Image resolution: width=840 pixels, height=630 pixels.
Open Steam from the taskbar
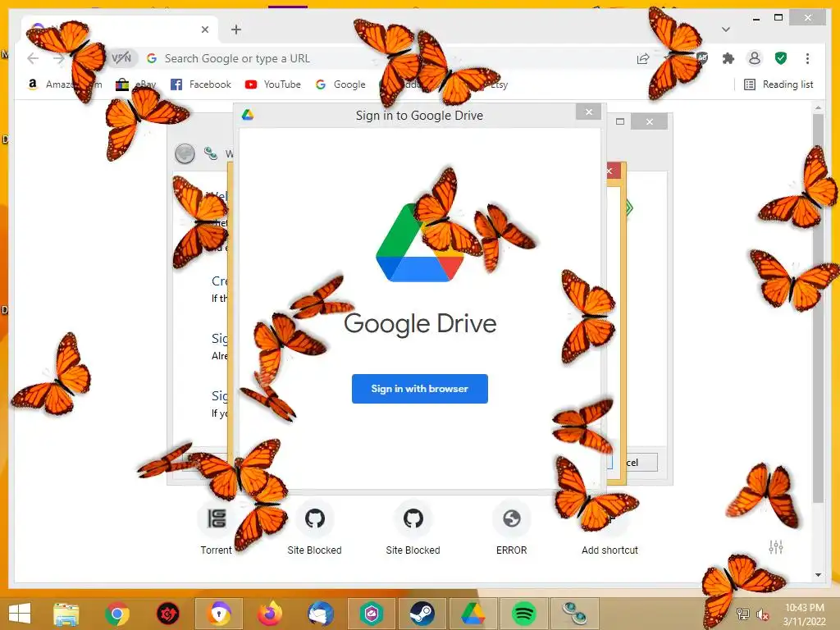tap(422, 614)
